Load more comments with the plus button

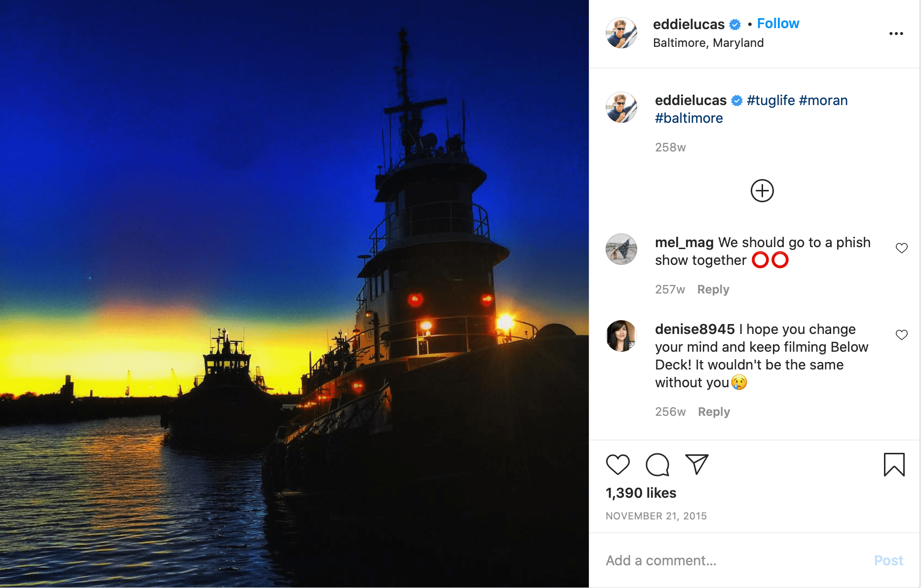pyautogui.click(x=762, y=191)
